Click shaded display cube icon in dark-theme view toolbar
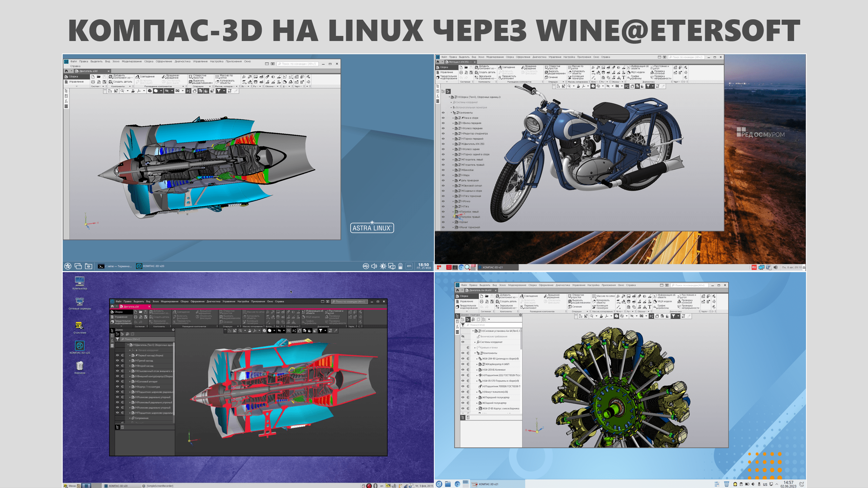Screen dimensions: 868x488 (x=264, y=331)
